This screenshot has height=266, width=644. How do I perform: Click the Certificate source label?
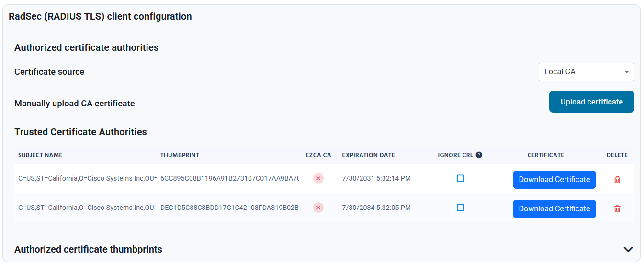tap(49, 72)
